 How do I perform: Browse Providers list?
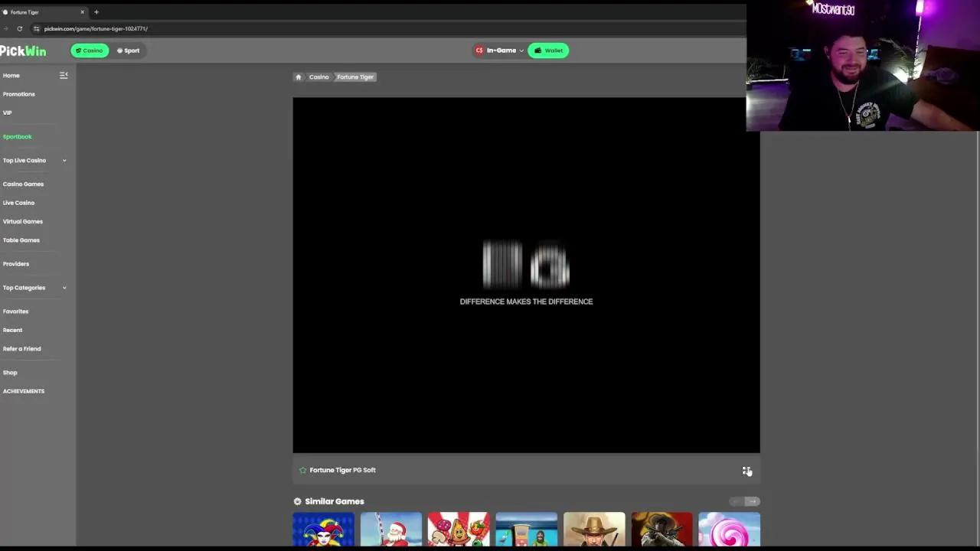[x=16, y=264]
